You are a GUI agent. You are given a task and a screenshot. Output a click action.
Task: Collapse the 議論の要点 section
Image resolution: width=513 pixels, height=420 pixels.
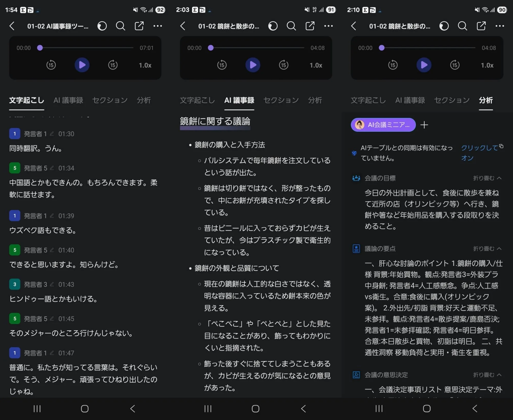(487, 249)
